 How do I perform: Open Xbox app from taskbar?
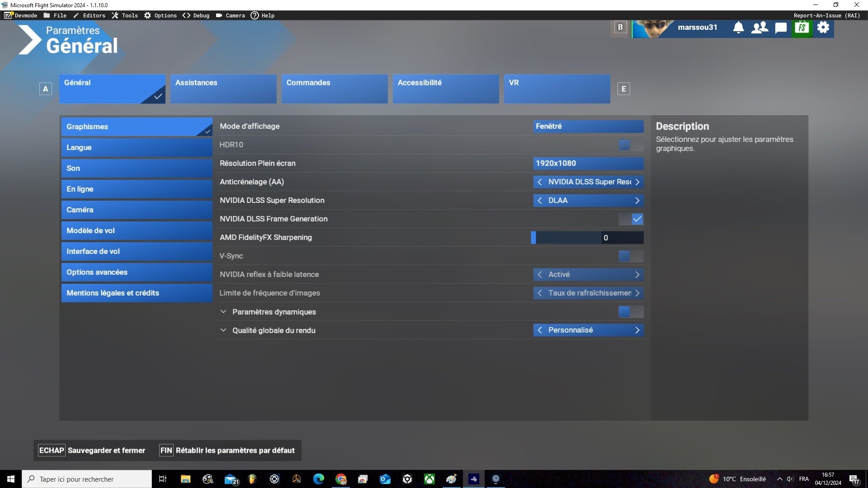coord(429,479)
